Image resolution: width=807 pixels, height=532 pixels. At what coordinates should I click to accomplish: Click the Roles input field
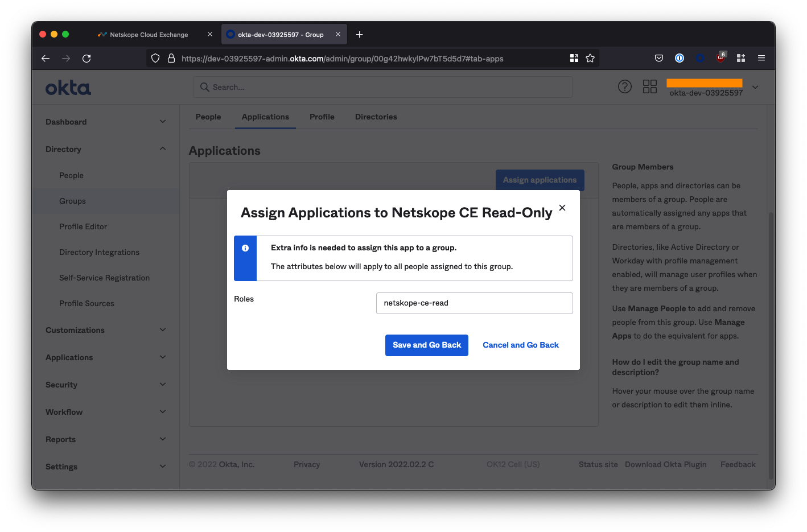coord(474,303)
